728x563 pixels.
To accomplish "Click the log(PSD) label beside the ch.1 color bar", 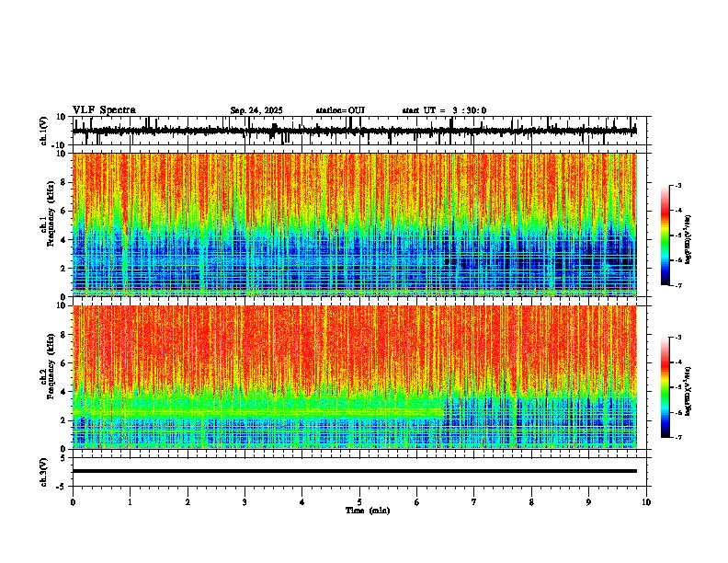I will point(688,240).
